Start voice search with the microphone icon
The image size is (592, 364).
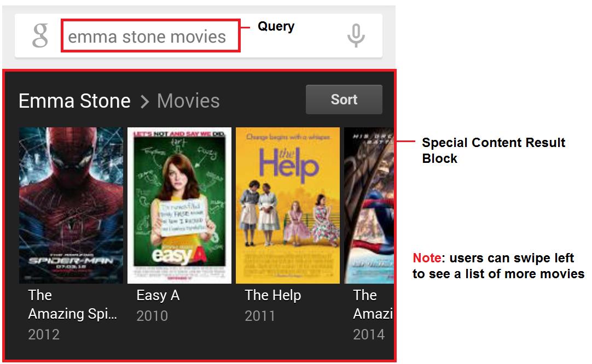(x=356, y=36)
